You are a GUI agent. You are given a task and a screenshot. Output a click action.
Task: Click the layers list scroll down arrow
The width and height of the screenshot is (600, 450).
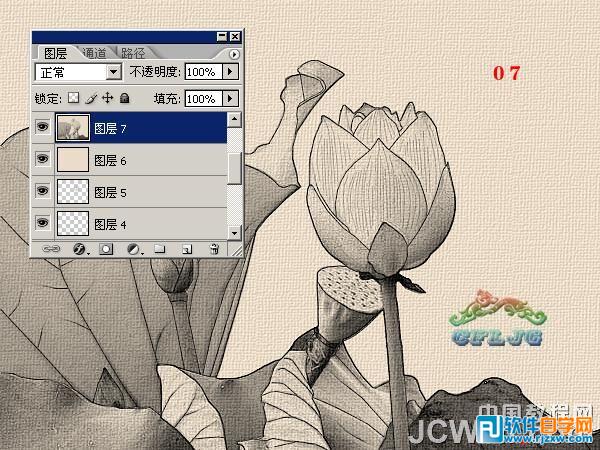[x=234, y=232]
